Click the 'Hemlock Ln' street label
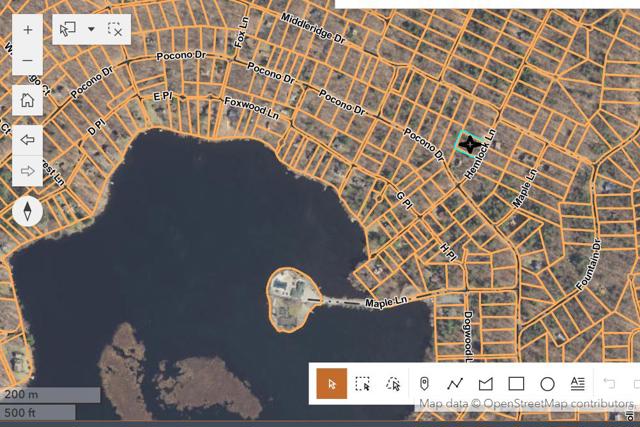This screenshot has height=427, width=640. point(480,154)
